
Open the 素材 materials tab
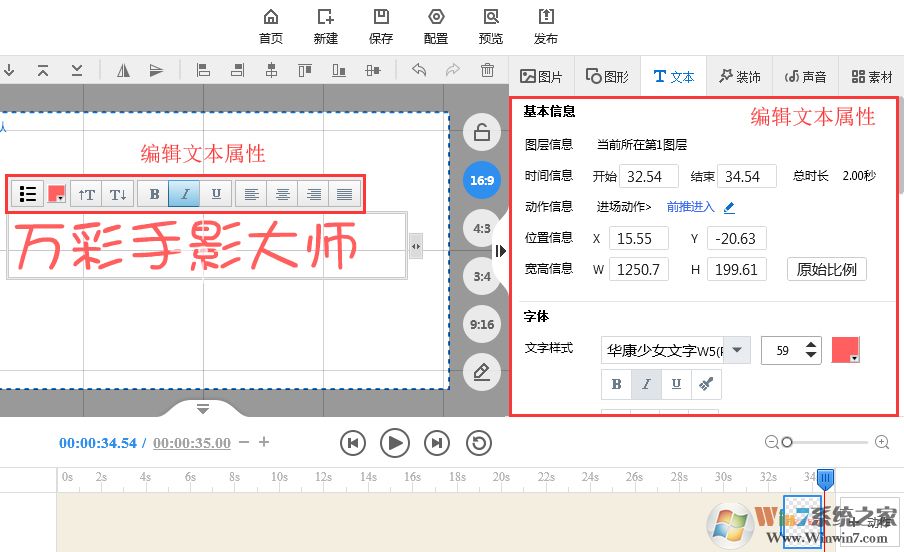[x=871, y=76]
